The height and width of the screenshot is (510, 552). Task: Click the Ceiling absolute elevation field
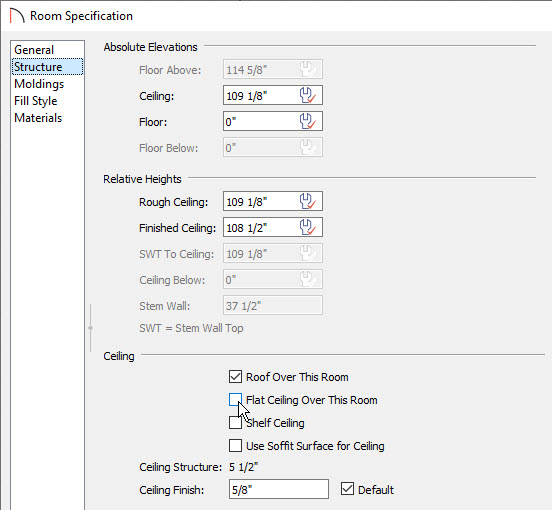(273, 95)
